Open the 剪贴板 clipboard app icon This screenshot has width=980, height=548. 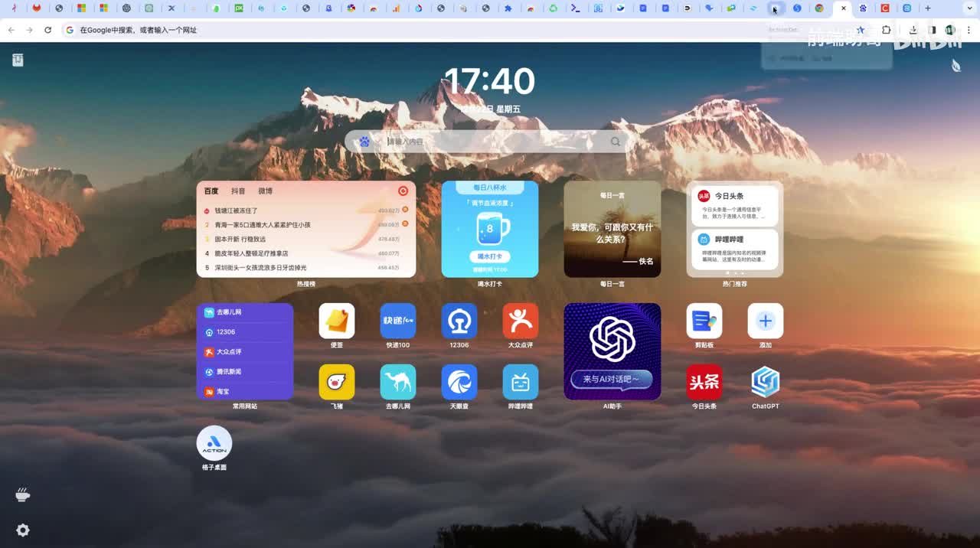(x=704, y=321)
